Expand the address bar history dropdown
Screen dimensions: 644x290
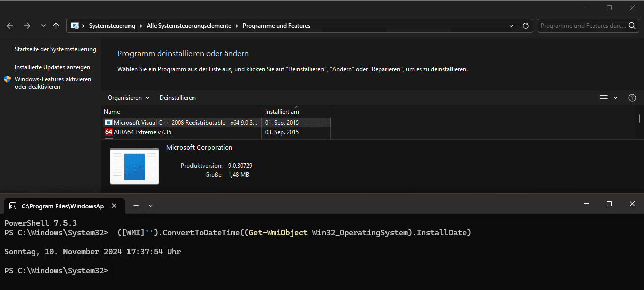pos(512,26)
